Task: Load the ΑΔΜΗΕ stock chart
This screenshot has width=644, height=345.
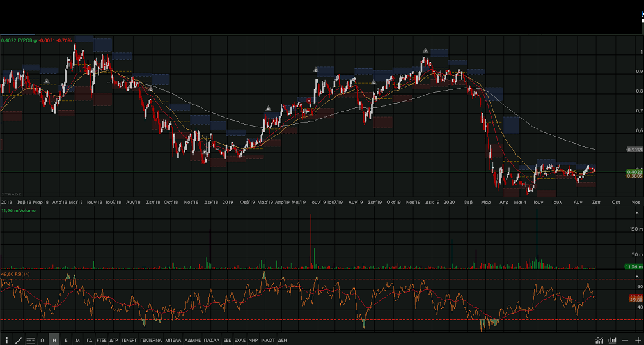Action: tap(192, 340)
